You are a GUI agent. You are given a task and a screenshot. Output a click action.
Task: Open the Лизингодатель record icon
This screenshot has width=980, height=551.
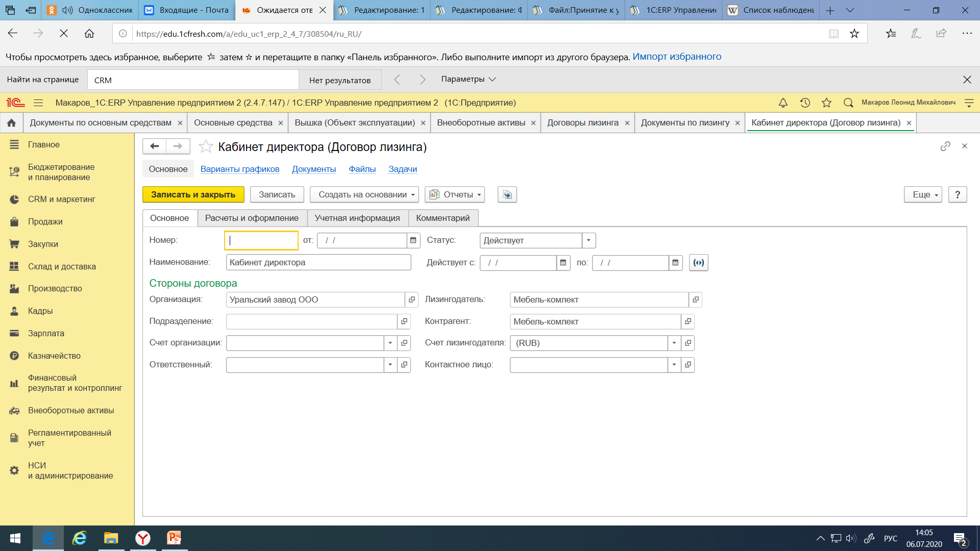click(695, 300)
